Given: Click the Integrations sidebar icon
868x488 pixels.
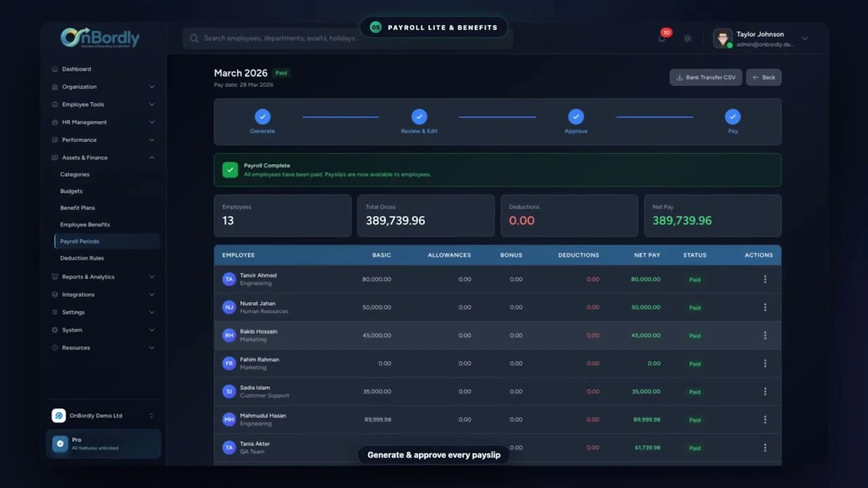Looking at the screenshot, I should pos(55,294).
